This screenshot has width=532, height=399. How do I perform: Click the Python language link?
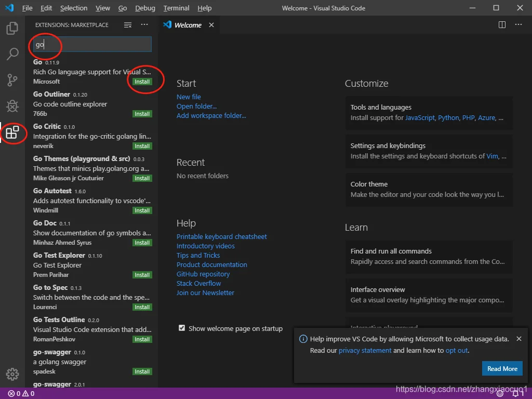click(448, 118)
